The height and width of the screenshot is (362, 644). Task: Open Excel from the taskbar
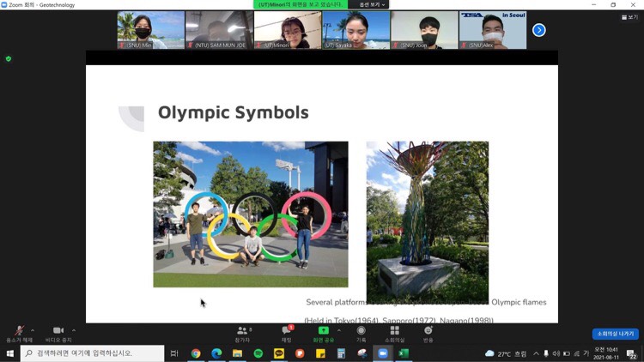pos(404,353)
